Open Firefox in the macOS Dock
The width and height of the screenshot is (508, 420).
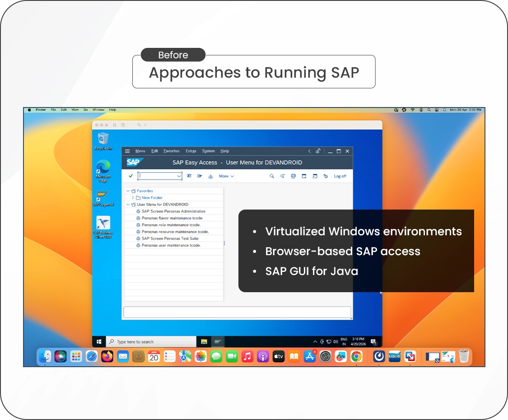(x=107, y=357)
